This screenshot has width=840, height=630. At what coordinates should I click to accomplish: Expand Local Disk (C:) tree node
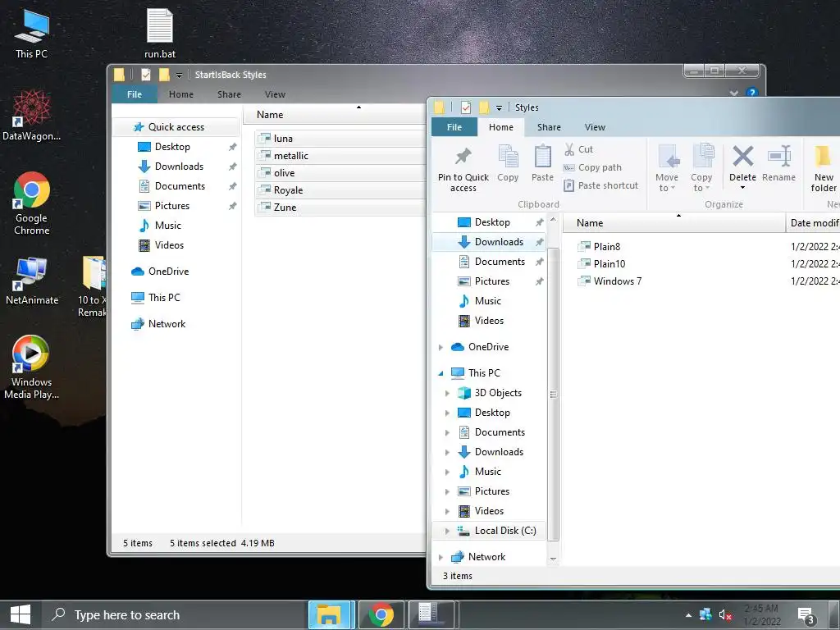click(x=447, y=531)
